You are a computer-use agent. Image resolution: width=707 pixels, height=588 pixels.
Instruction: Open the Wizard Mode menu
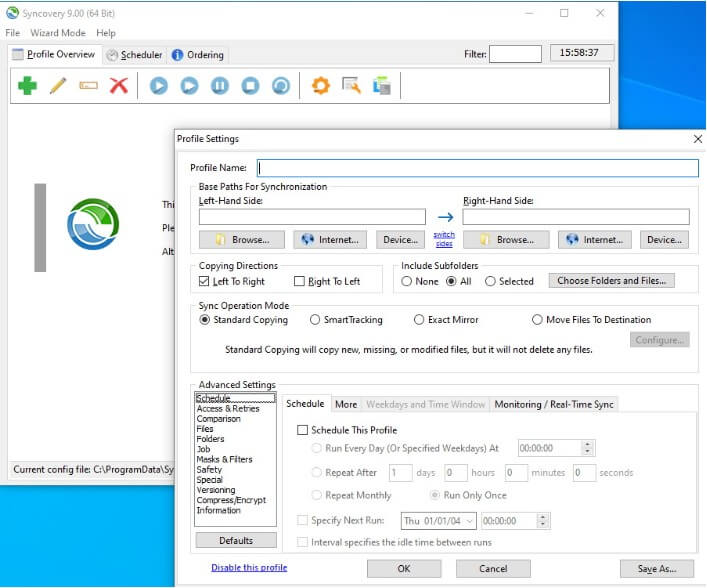click(58, 33)
